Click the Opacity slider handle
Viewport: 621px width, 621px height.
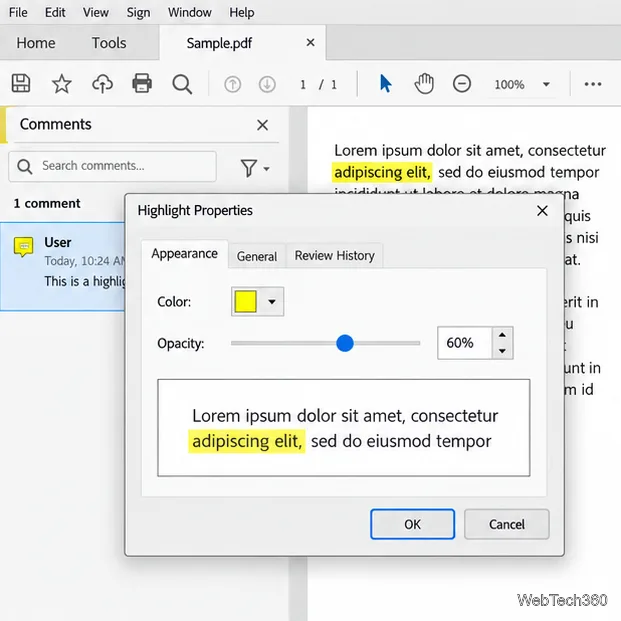(345, 343)
